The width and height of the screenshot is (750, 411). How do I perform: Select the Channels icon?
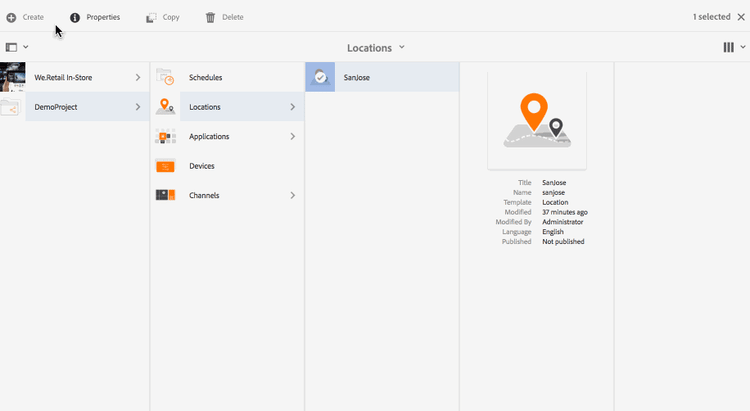165,195
